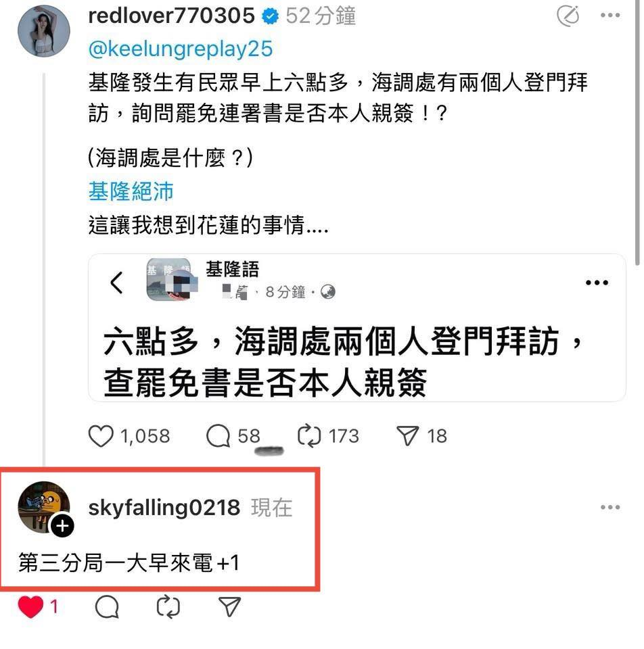Open more options for redlover770305's post
The image size is (644, 649).
(610, 16)
